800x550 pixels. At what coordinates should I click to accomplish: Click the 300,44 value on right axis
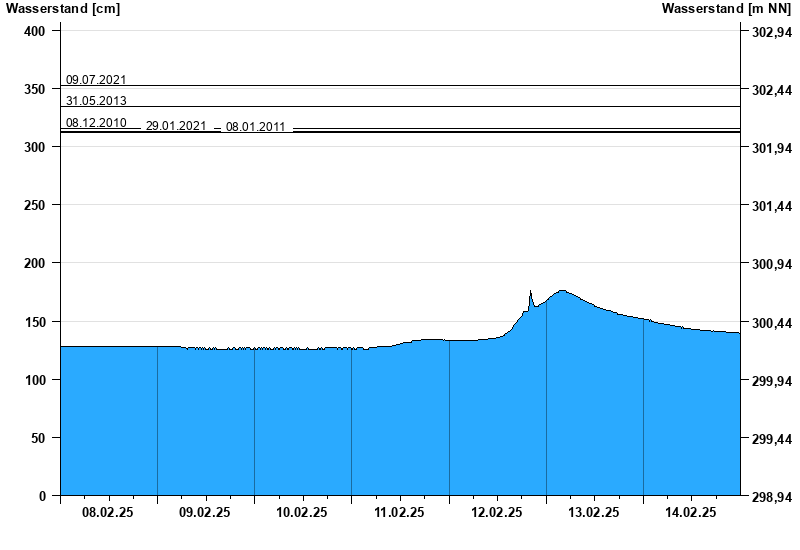pos(772,323)
